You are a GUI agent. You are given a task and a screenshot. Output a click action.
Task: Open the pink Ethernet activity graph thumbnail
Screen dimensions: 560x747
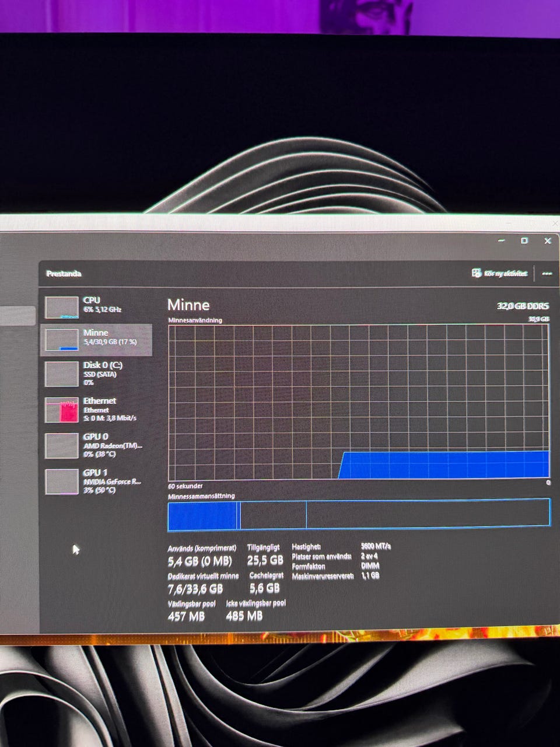(62, 410)
